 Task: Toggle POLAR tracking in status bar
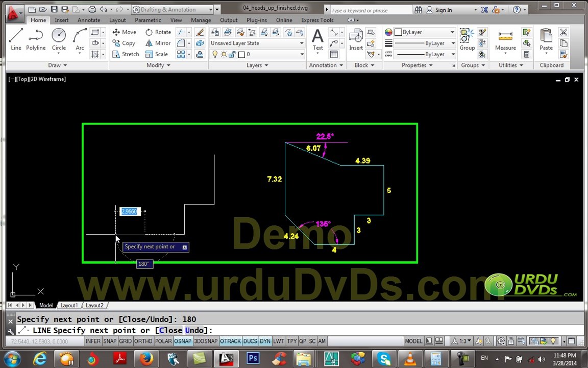(x=163, y=341)
